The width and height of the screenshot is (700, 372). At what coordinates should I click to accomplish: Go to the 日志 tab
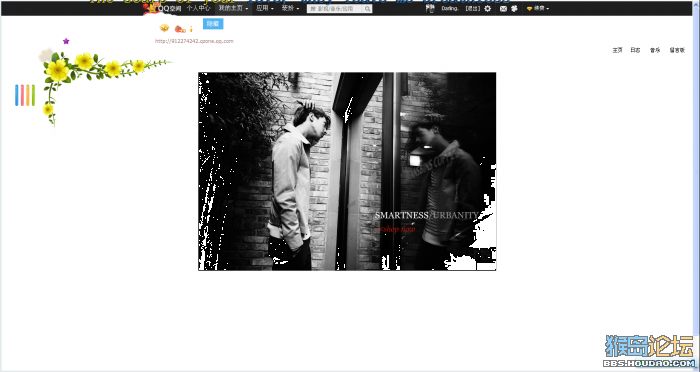pos(635,50)
